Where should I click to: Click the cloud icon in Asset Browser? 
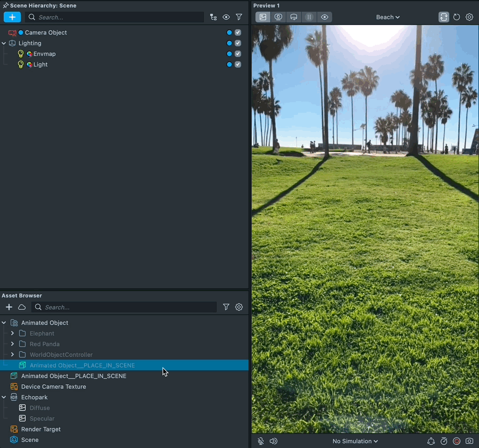pyautogui.click(x=22, y=307)
